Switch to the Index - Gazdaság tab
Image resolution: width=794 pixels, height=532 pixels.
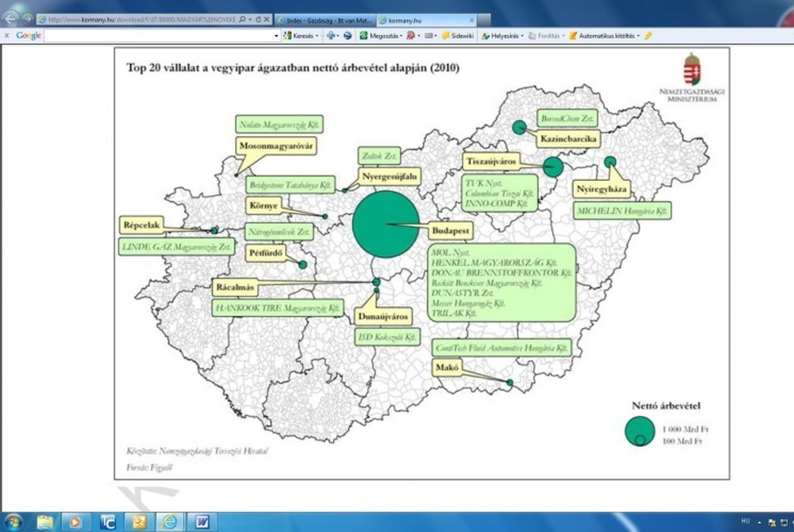click(324, 20)
